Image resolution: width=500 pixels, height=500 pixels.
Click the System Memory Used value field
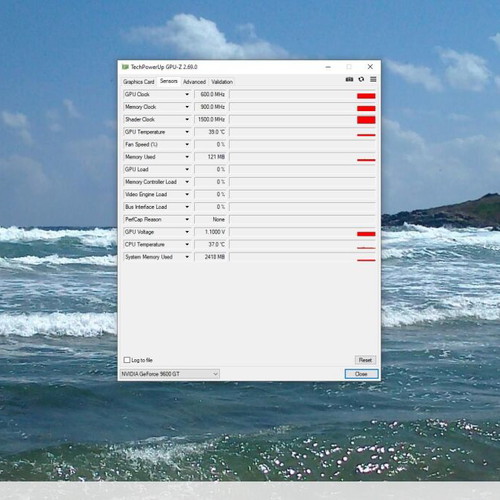[x=211, y=257]
